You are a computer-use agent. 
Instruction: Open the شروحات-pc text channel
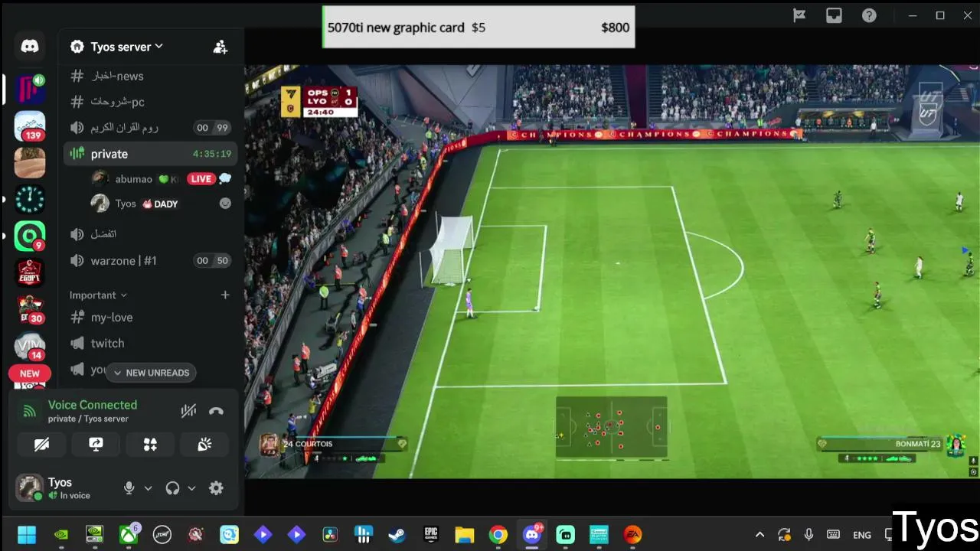[149, 102]
